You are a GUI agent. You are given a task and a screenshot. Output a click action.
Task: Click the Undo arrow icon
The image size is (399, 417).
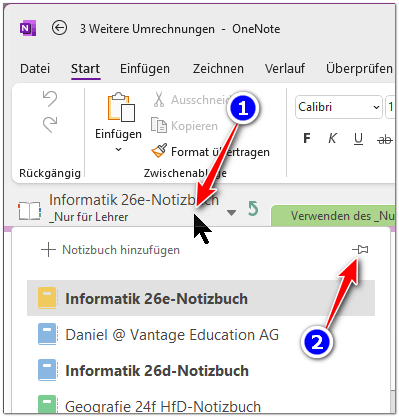(50, 99)
